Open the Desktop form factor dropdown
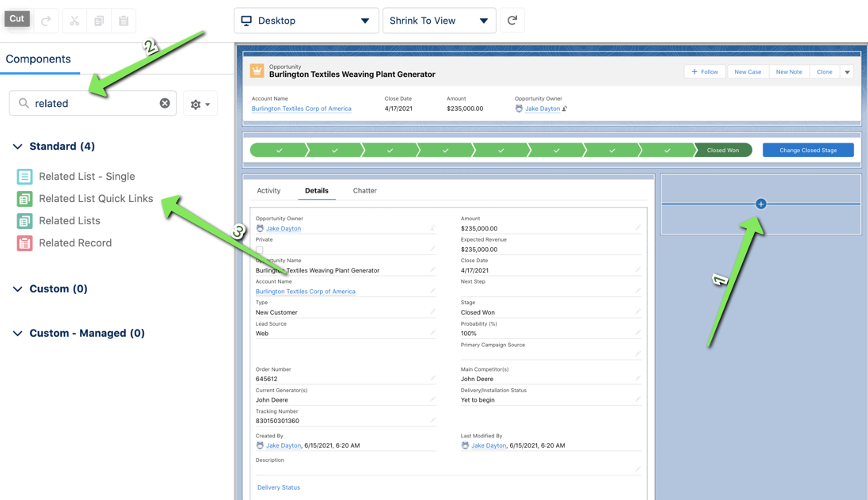Image resolution: width=868 pixels, height=500 pixels. coord(306,21)
